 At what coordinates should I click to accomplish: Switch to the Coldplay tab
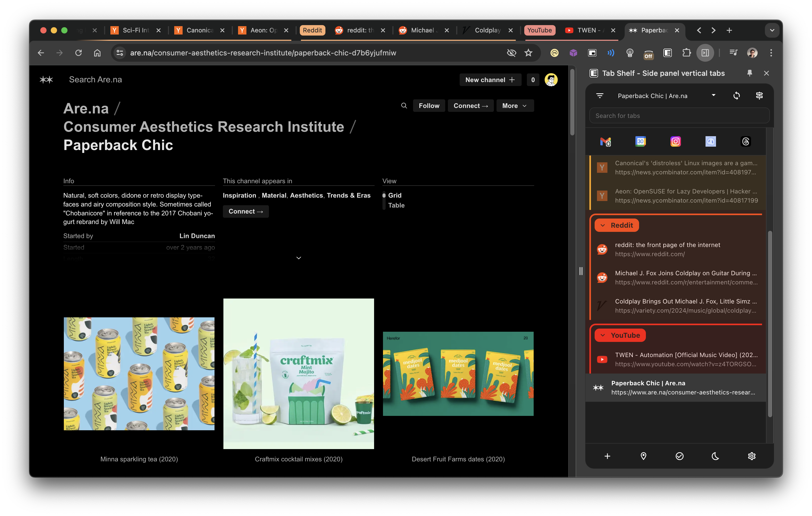click(488, 30)
